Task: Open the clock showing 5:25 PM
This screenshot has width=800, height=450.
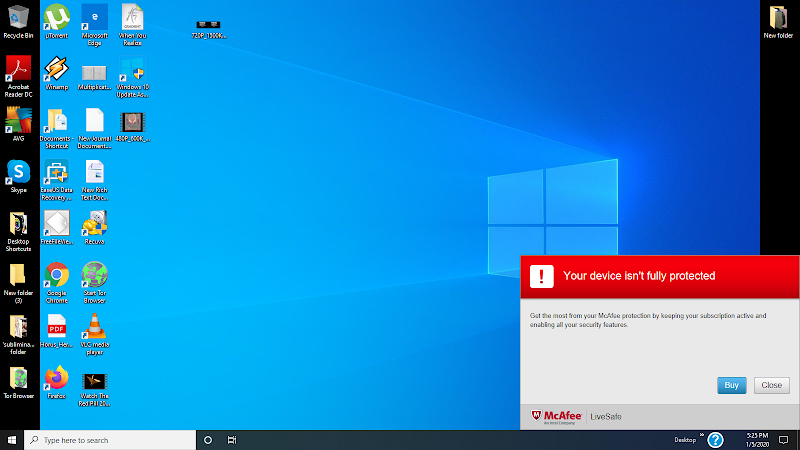Action: (x=757, y=440)
